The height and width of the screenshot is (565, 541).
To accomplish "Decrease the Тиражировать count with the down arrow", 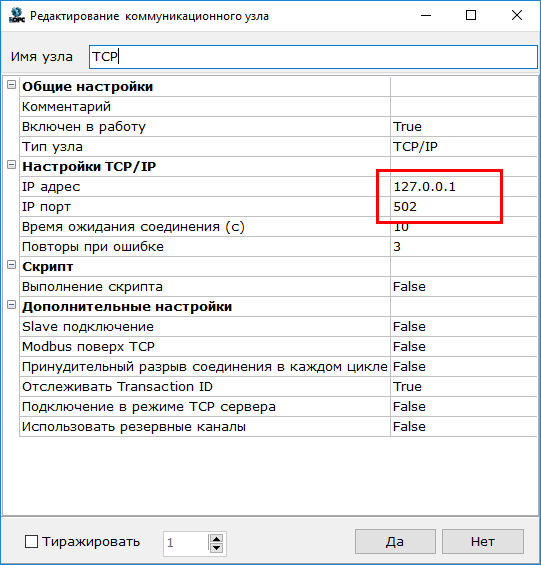I will [x=216, y=548].
